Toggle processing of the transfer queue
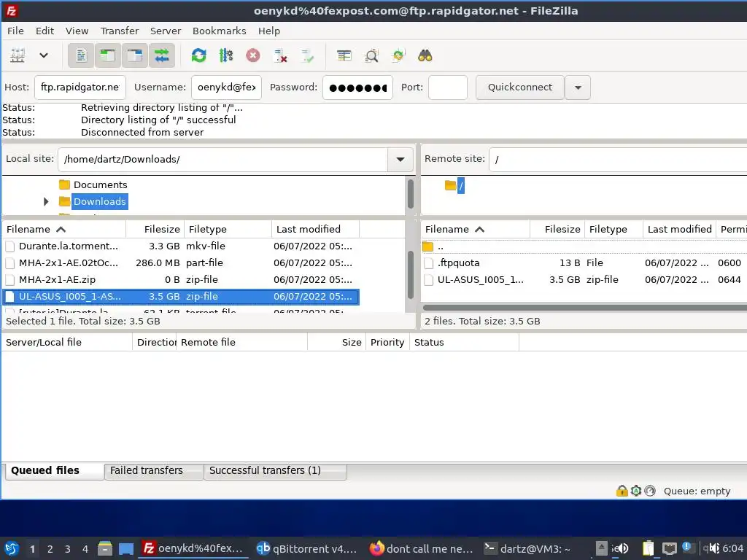Image resolution: width=747 pixels, height=560 pixels. tap(226, 55)
